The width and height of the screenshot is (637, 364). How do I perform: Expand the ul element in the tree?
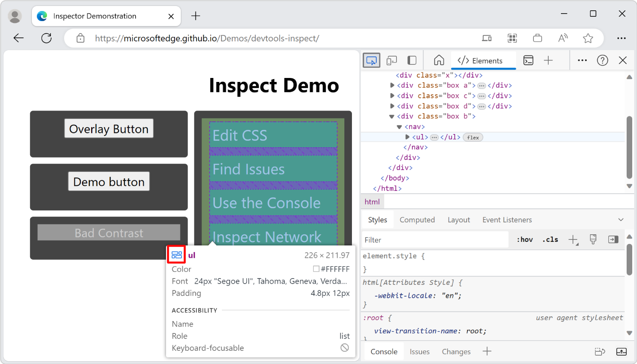[x=407, y=137]
